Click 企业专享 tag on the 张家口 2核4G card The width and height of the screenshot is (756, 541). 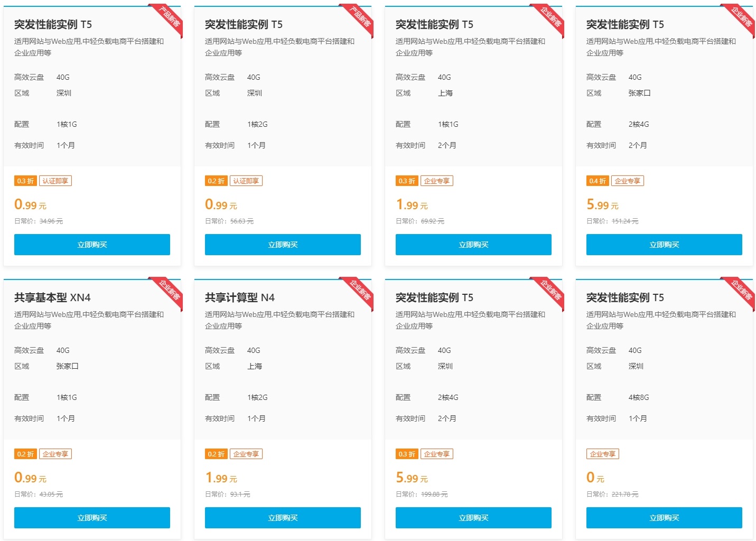tap(628, 181)
